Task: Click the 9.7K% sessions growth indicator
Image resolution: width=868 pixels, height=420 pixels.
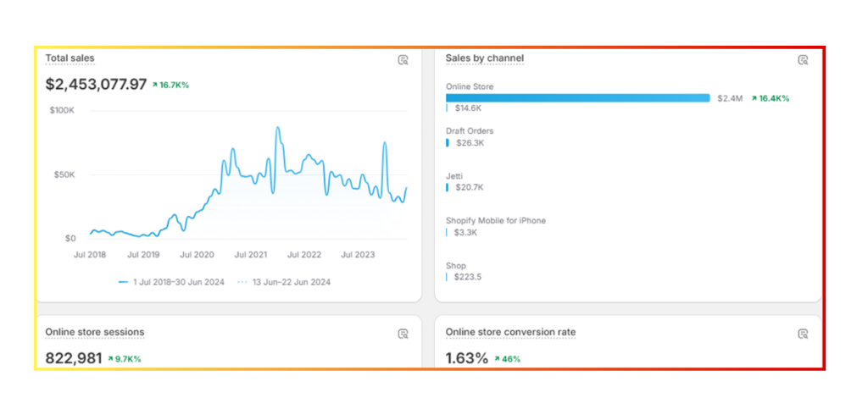Action: 124,359
